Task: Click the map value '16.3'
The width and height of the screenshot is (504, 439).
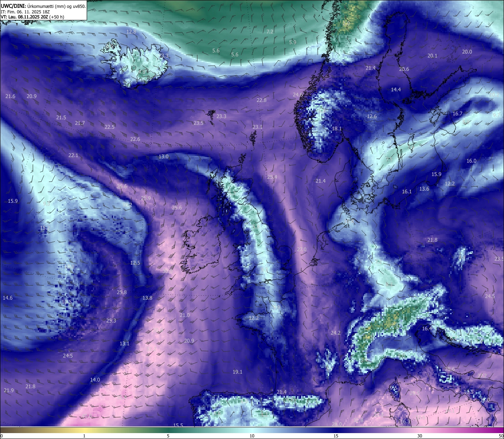Action: coord(405,422)
